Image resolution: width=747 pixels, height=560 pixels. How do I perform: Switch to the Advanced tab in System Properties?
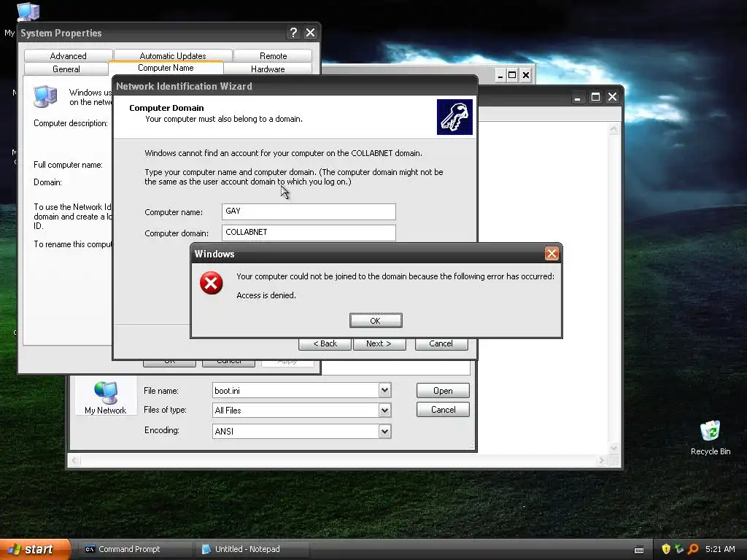coord(68,55)
